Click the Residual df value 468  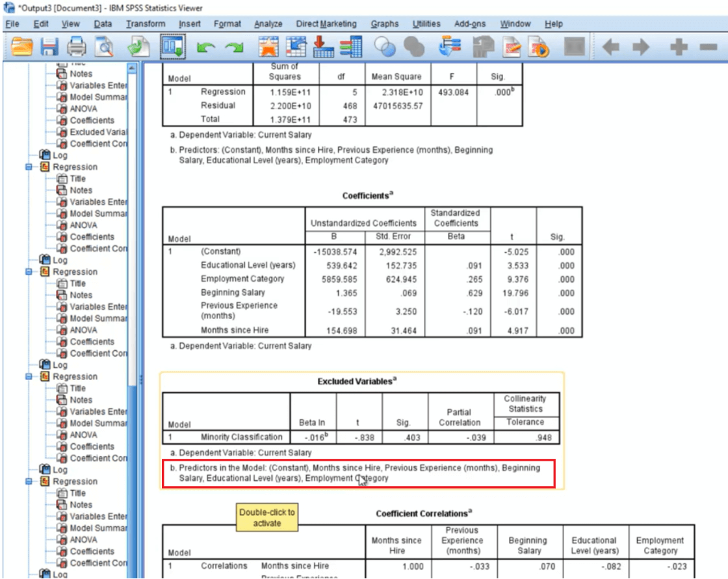tap(350, 106)
